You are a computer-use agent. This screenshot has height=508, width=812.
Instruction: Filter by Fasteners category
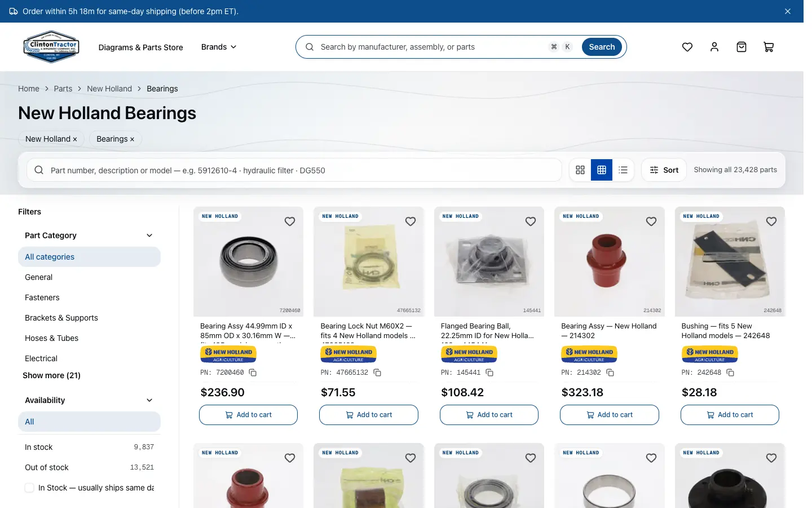pyautogui.click(x=89, y=297)
